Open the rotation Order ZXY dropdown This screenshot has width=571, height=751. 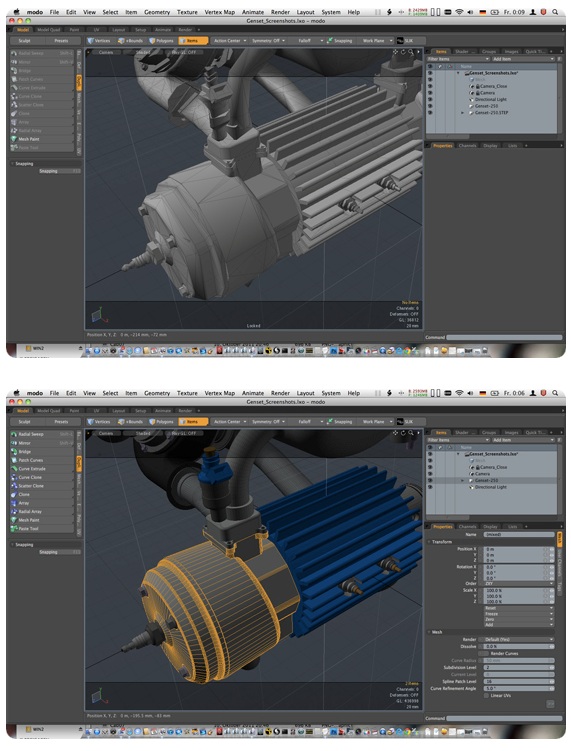pos(519,583)
